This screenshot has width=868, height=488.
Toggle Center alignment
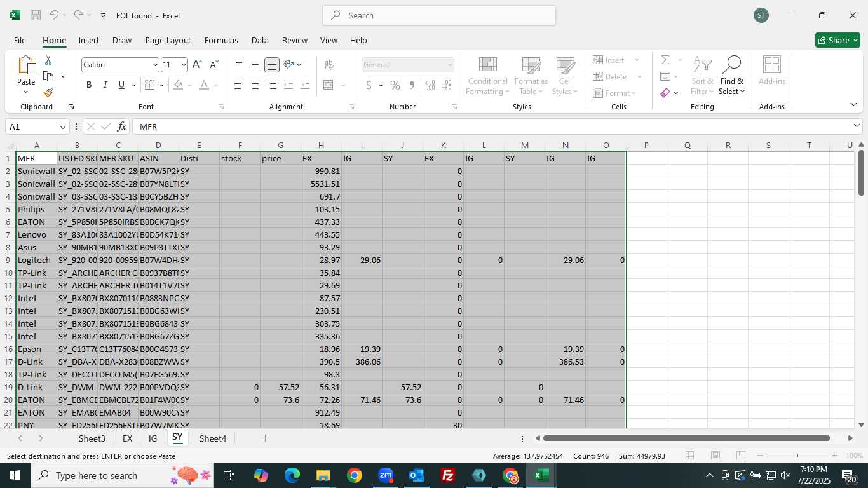coord(255,85)
